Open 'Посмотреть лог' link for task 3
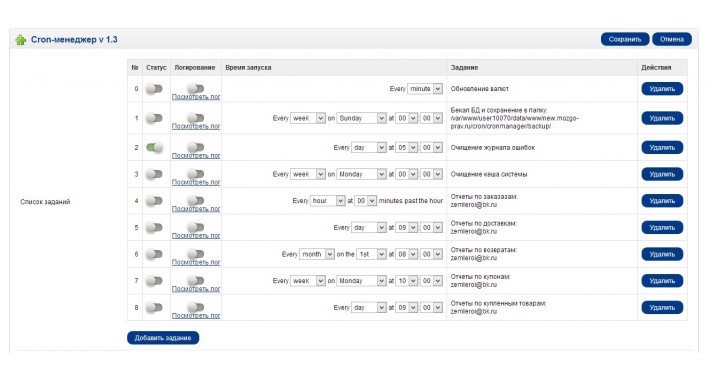The width and height of the screenshot is (710, 380). tap(196, 183)
